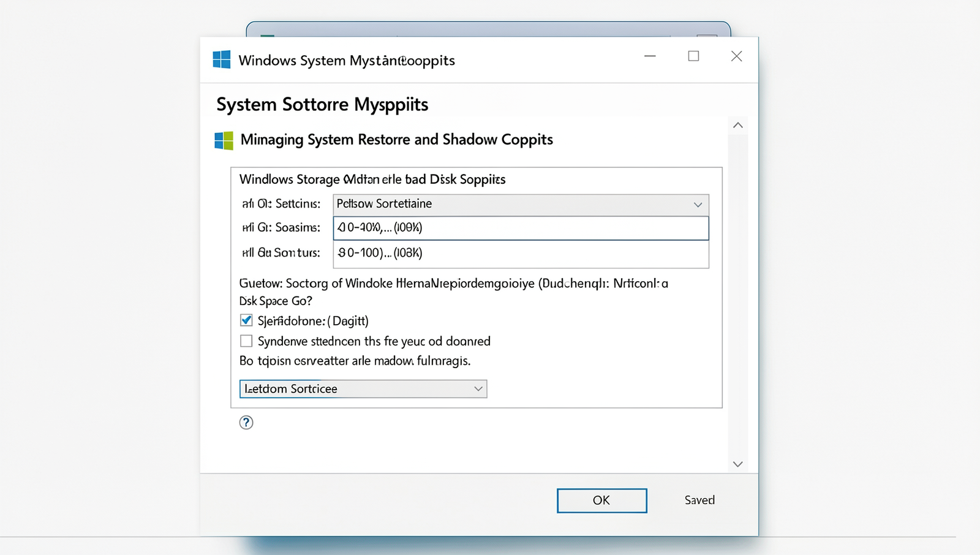
Task: Open the help question mark icon
Action: click(246, 422)
